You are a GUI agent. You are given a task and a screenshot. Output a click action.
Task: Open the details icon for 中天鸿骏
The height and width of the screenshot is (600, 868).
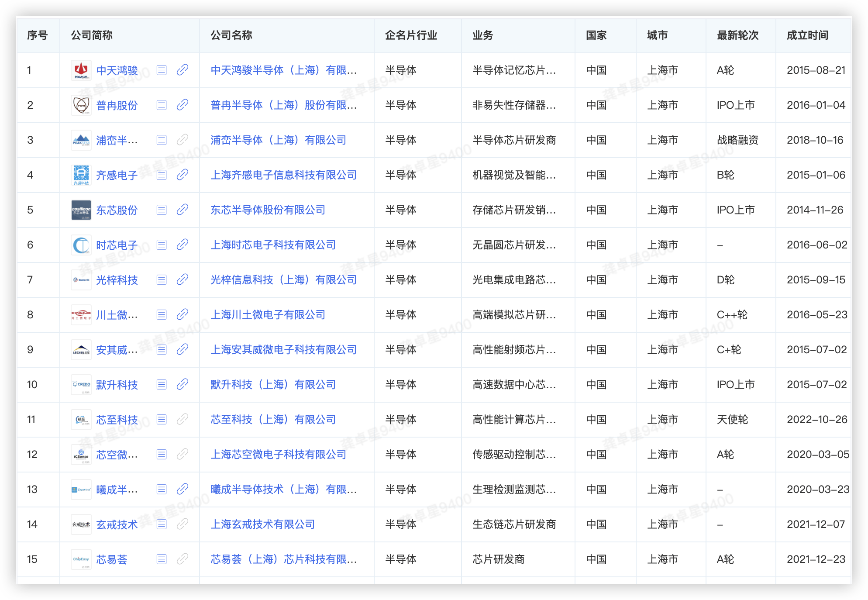point(162,70)
